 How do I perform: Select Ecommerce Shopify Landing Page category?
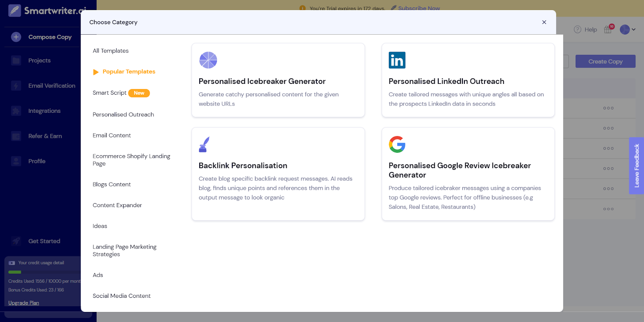pos(131,160)
